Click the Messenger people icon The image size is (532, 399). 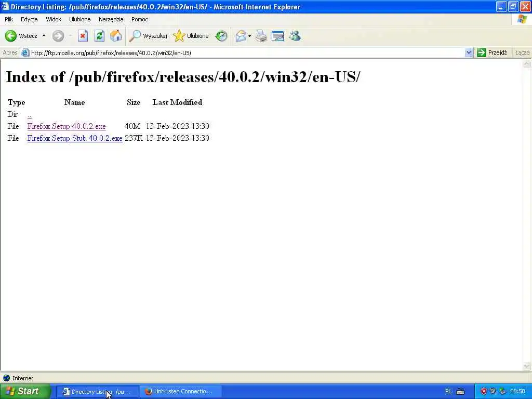coord(295,36)
